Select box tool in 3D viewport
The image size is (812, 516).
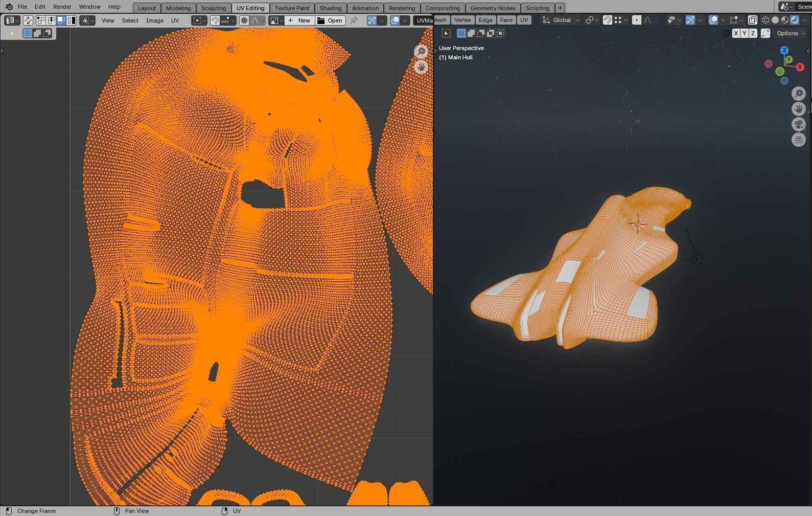click(446, 33)
